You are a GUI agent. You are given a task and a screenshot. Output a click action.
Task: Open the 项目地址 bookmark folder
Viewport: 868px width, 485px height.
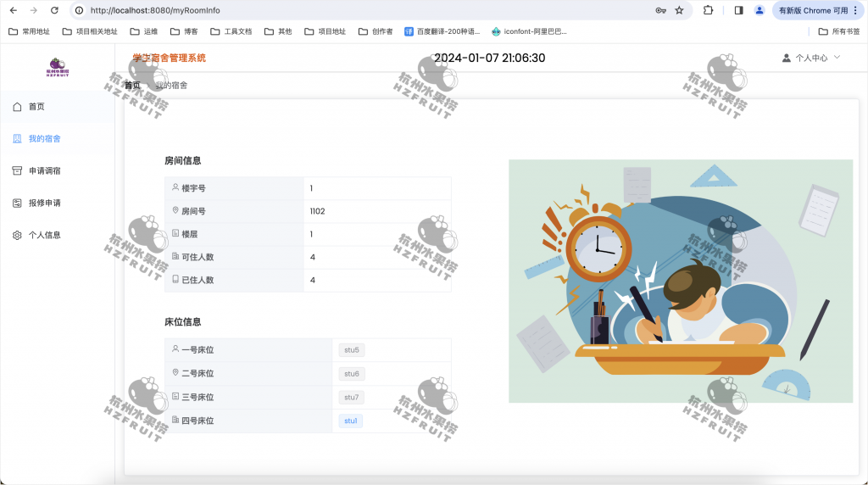point(325,31)
